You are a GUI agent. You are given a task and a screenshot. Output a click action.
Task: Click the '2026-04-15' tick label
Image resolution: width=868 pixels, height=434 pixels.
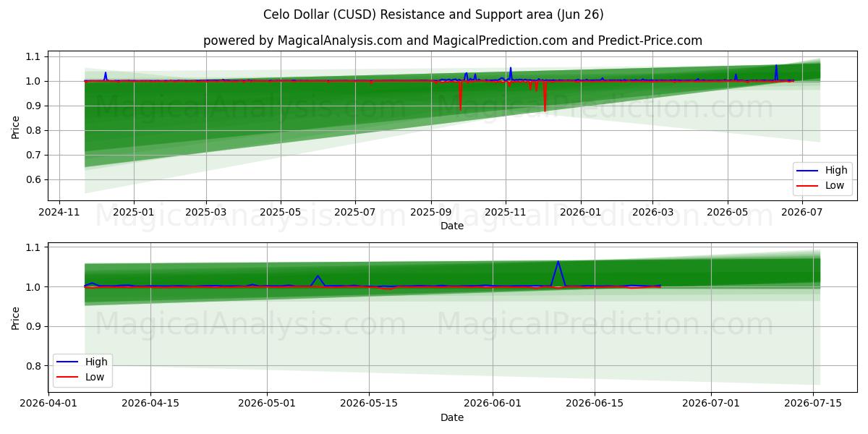(x=150, y=403)
